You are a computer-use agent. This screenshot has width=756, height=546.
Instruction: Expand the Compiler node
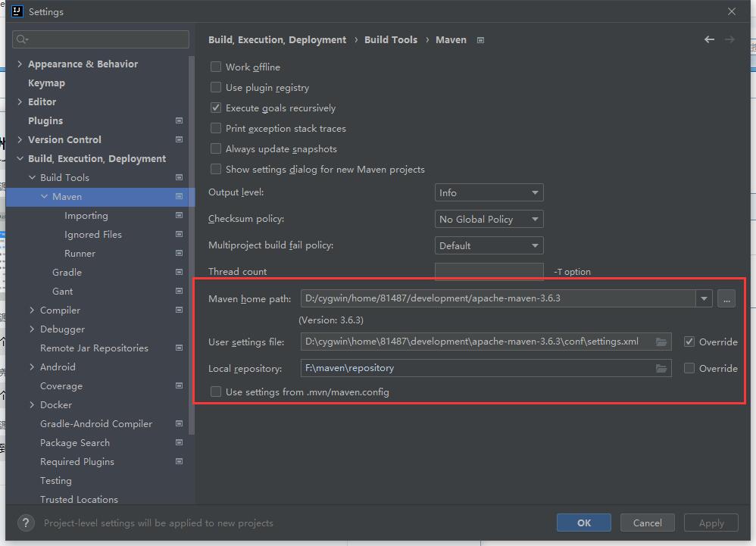(x=32, y=310)
